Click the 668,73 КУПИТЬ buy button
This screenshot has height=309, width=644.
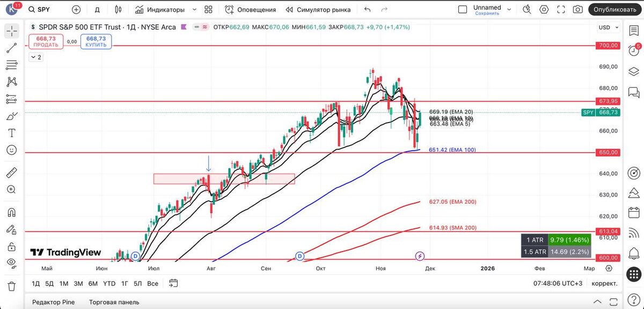click(x=96, y=42)
